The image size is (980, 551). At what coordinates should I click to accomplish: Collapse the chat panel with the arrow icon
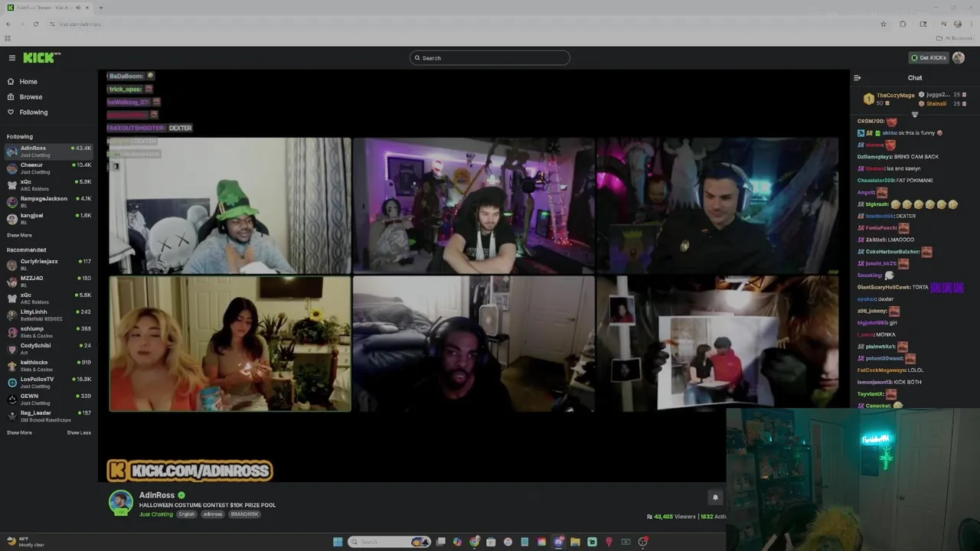coord(857,78)
